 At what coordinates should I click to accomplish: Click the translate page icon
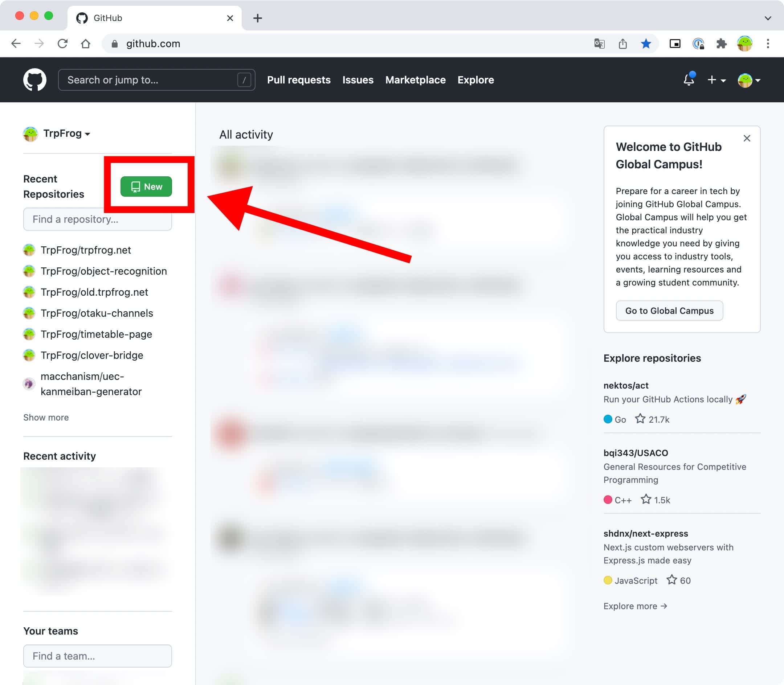(599, 44)
